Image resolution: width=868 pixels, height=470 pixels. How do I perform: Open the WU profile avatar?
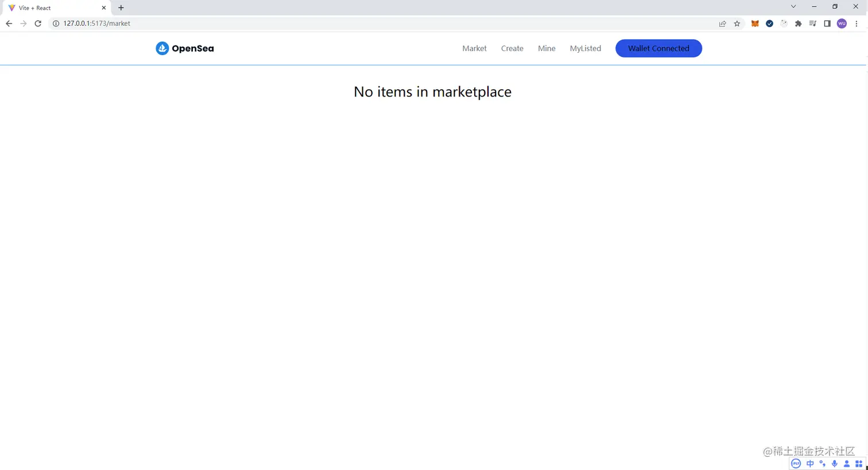(842, 24)
